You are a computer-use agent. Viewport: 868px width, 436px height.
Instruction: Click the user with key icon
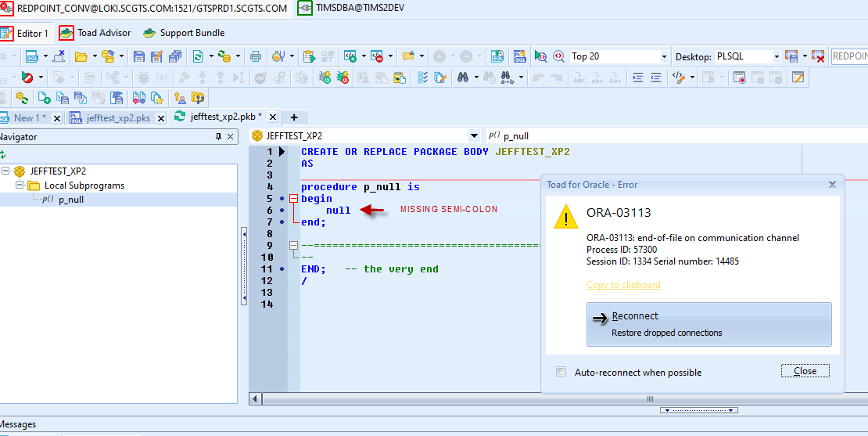180,98
